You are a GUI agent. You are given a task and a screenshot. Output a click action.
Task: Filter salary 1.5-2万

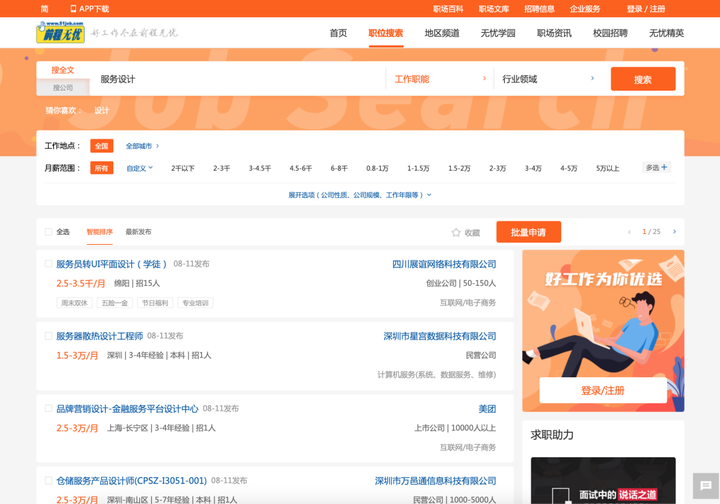[x=459, y=168]
